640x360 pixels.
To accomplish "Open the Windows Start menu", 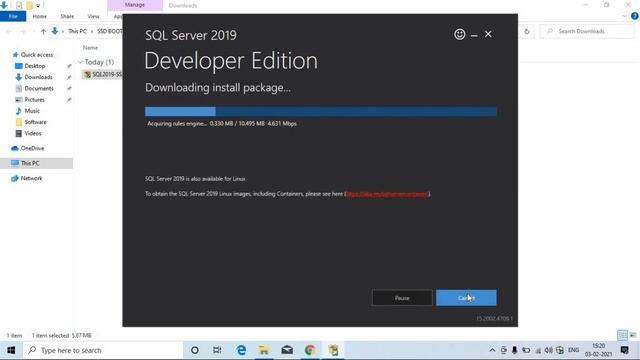I will click(x=11, y=350).
